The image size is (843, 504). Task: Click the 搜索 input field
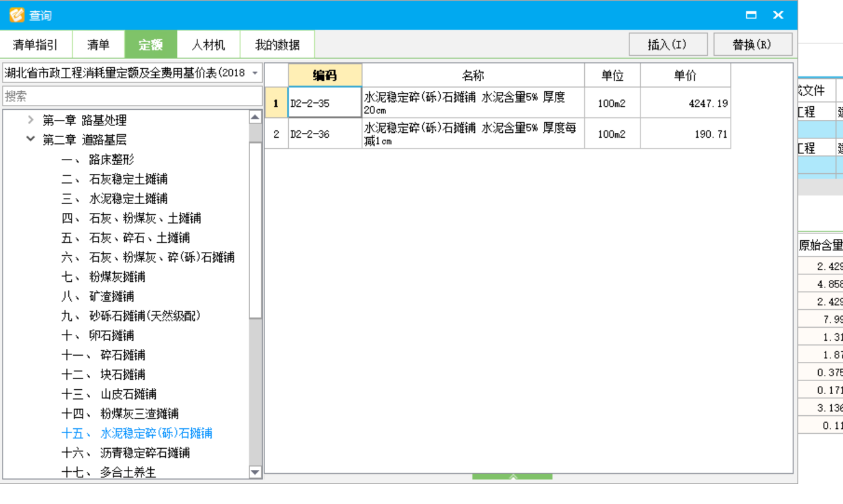point(132,96)
